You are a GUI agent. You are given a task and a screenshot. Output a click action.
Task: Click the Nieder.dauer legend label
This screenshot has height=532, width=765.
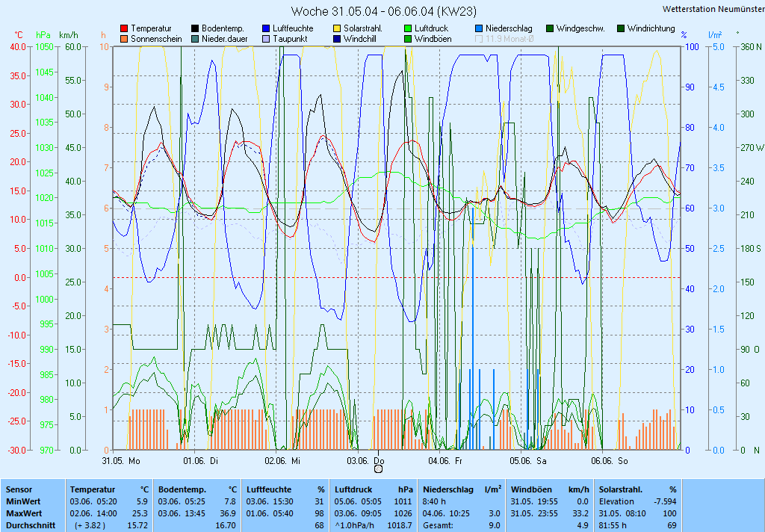click(x=223, y=39)
